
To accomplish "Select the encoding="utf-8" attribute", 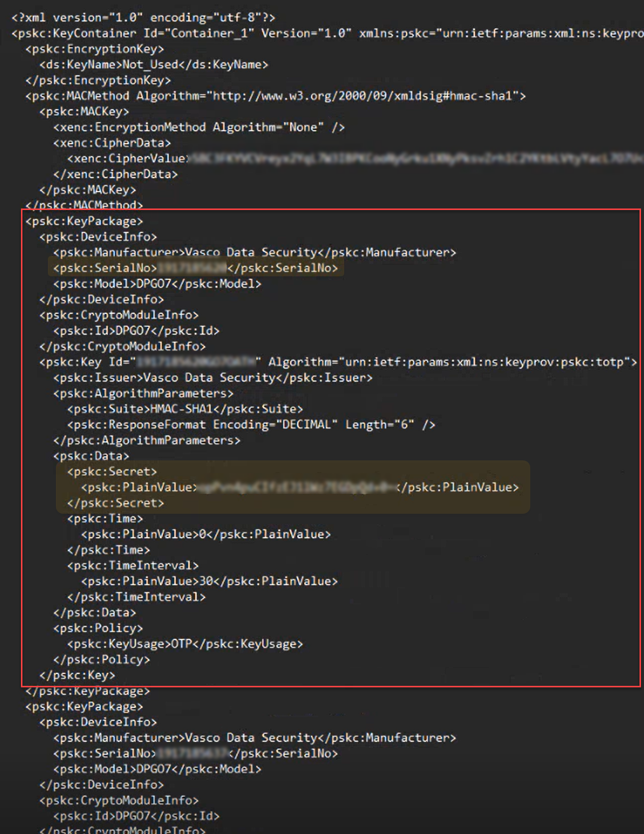I will tap(206, 17).
